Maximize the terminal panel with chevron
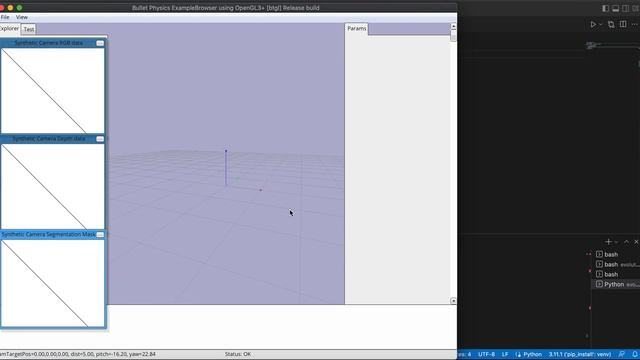The height and width of the screenshot is (360, 640). click(x=627, y=242)
